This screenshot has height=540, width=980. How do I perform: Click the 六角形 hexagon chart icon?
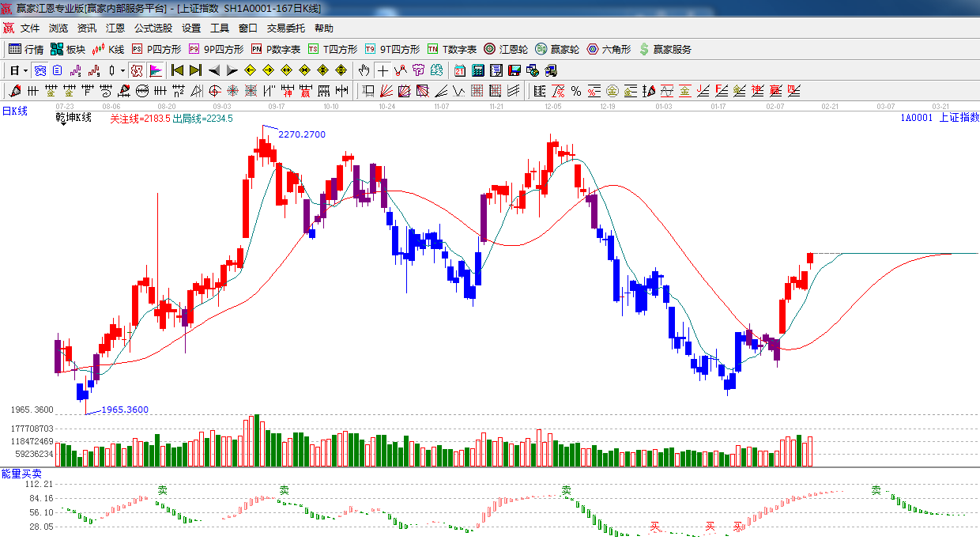click(x=609, y=49)
